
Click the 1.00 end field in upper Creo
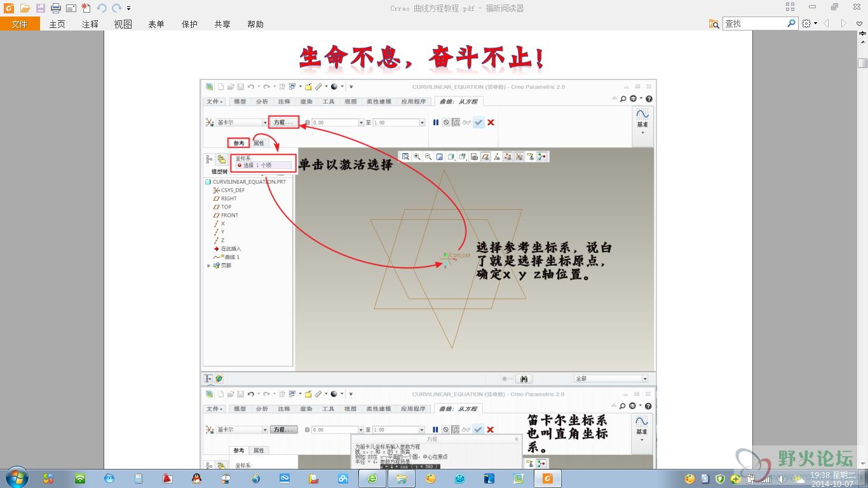pyautogui.click(x=398, y=122)
